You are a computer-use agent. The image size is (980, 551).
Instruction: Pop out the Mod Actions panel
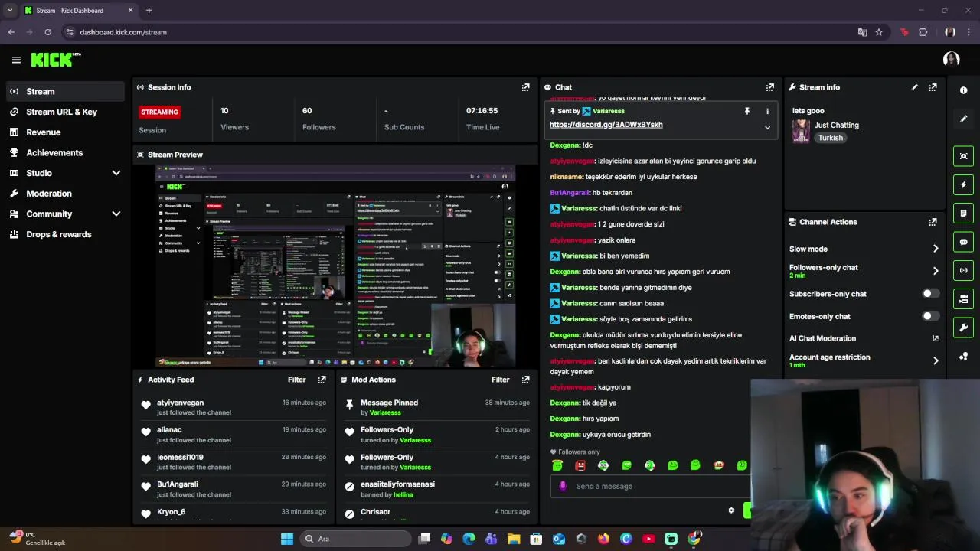click(525, 380)
